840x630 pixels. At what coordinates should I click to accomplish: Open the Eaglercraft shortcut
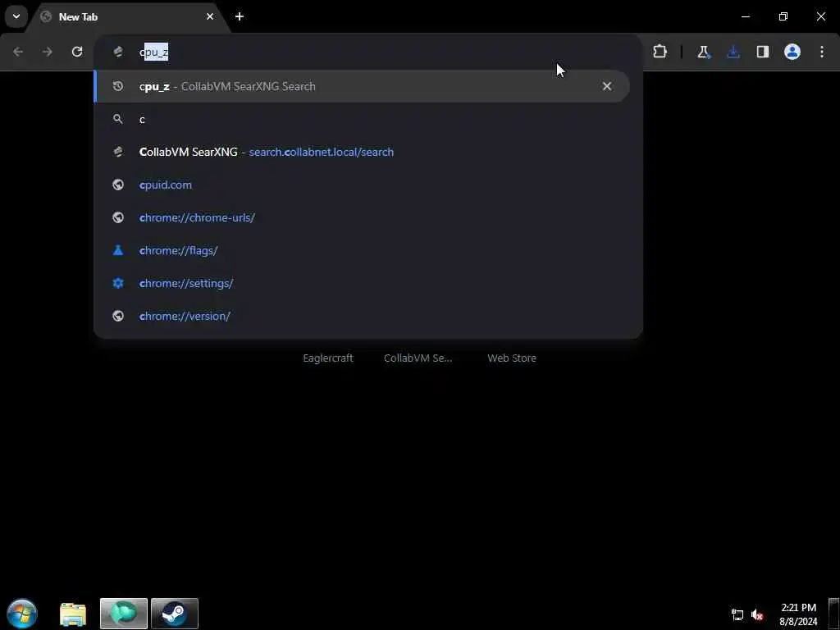pyautogui.click(x=328, y=358)
